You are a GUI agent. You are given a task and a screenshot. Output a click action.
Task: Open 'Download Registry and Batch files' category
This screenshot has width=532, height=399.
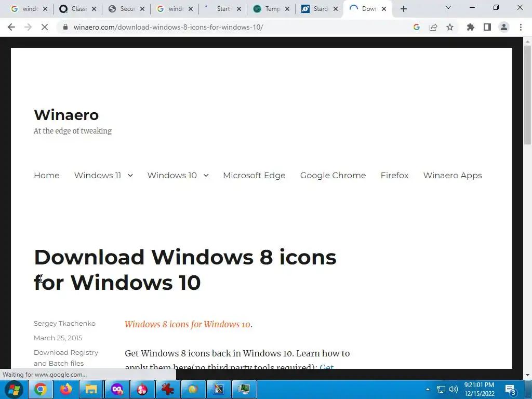66,357
